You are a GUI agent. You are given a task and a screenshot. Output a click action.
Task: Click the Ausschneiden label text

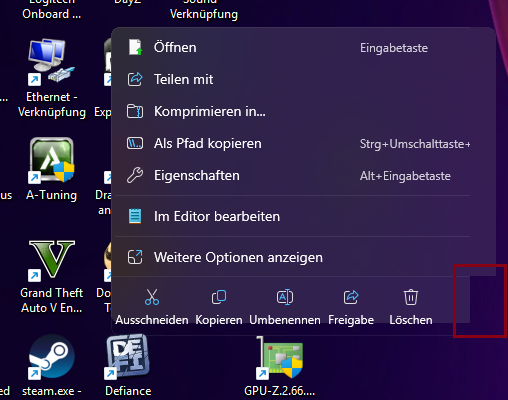[x=152, y=320]
